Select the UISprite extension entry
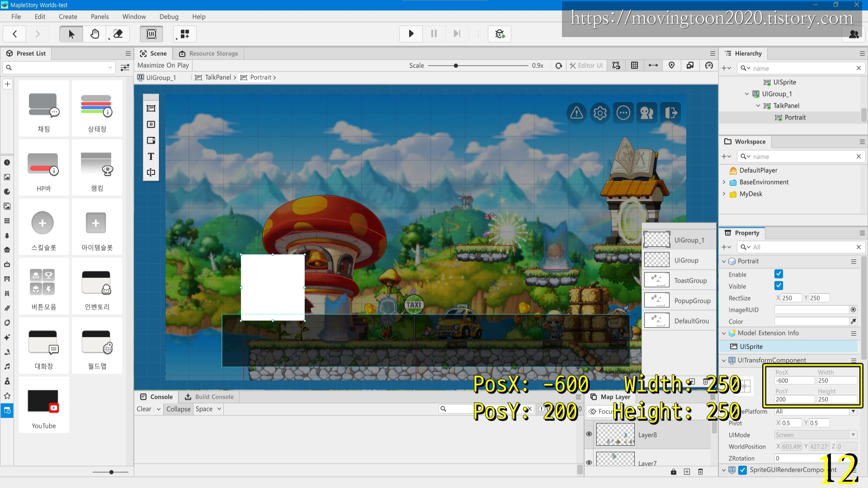Image resolution: width=868 pixels, height=488 pixels. point(788,347)
